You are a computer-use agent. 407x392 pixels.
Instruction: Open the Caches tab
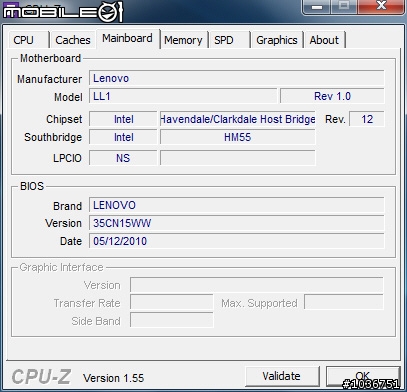(x=73, y=40)
